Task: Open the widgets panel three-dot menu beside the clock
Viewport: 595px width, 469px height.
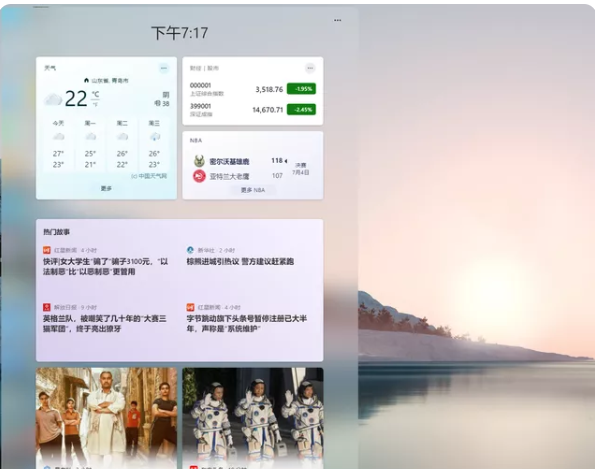Action: pos(337,20)
